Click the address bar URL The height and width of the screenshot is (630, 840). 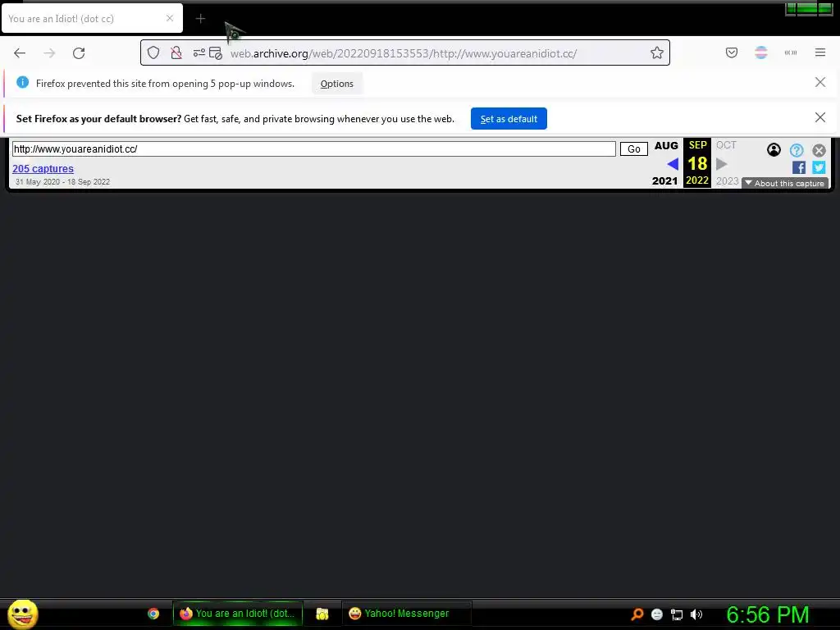coord(404,53)
